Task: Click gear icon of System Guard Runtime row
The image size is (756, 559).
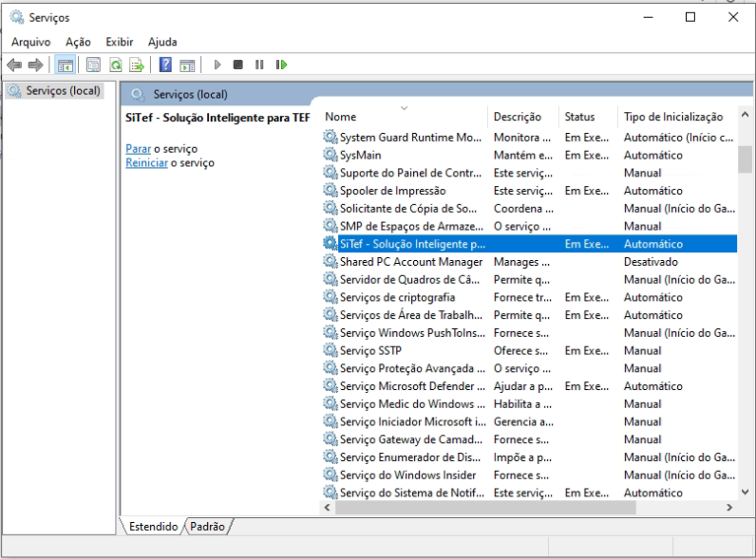Action: tap(331, 137)
